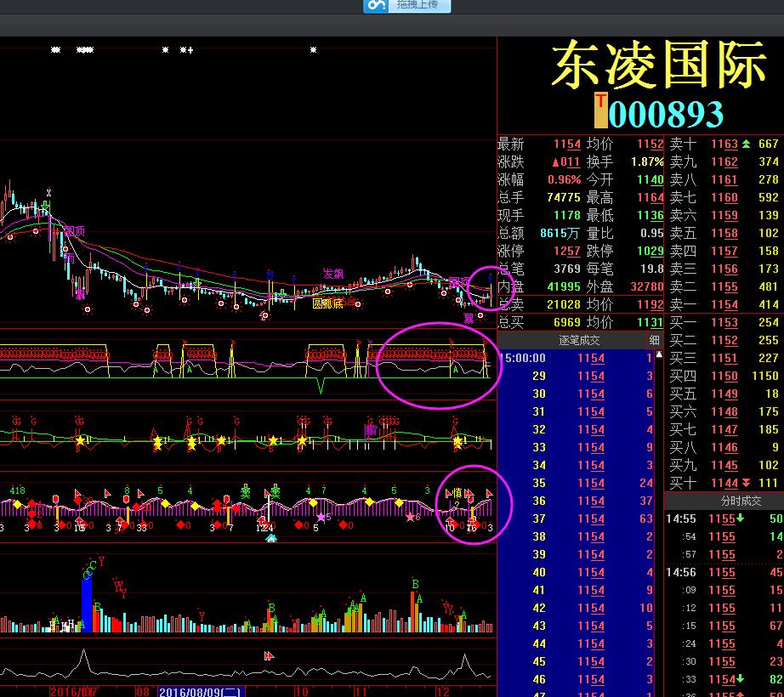
Task: Click the 总手 value 74775
Action: pyautogui.click(x=564, y=197)
